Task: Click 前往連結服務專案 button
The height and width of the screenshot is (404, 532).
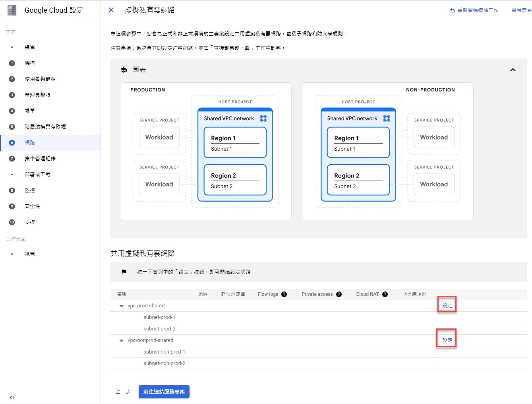Action: tap(164, 392)
